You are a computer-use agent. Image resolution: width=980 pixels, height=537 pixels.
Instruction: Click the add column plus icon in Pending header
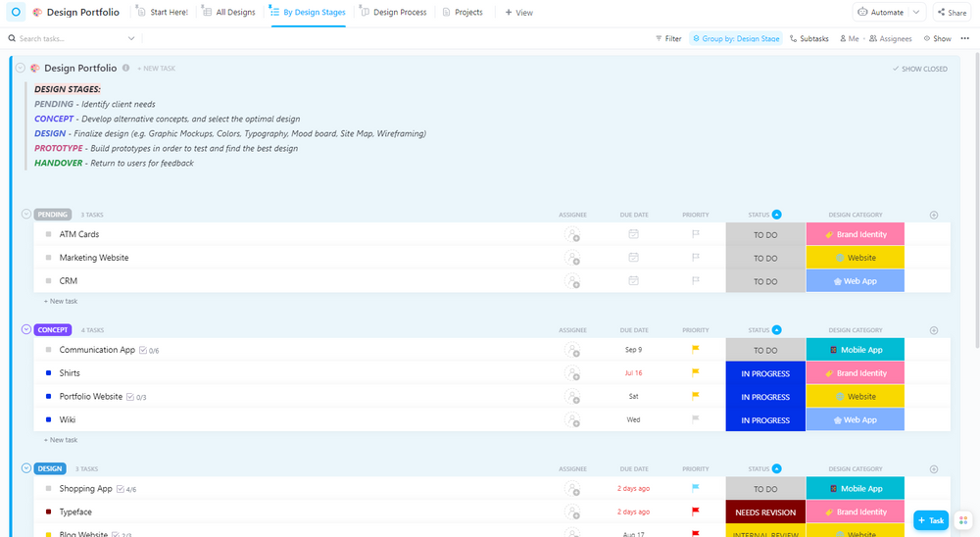[x=933, y=215]
